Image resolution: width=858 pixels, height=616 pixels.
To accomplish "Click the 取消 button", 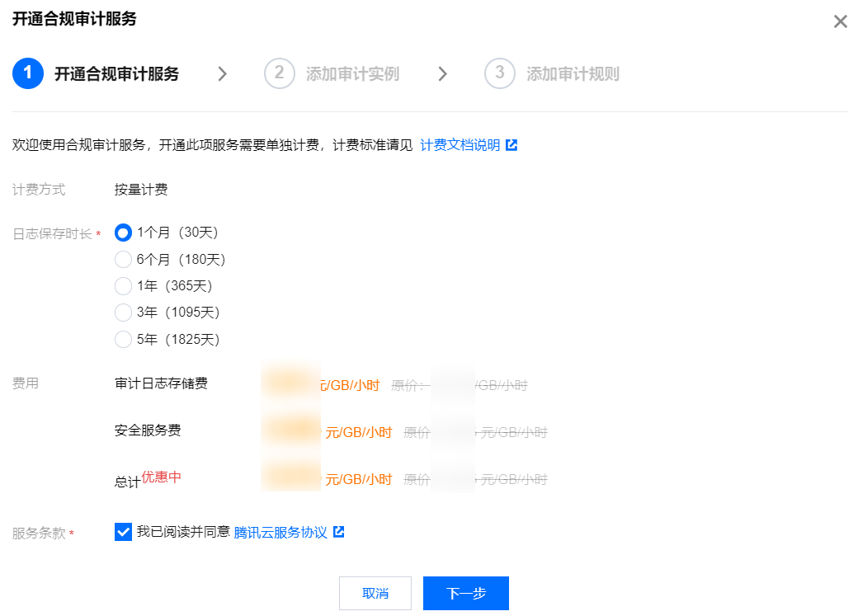I will point(375,593).
